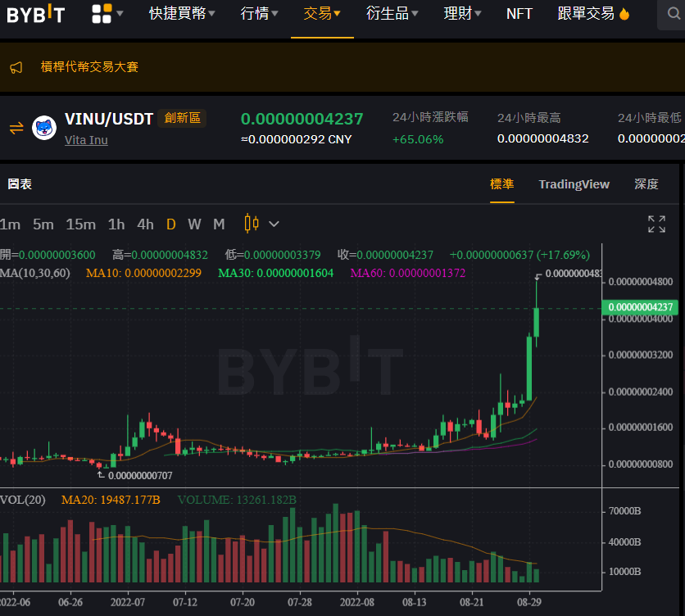
Task: Select the M monthly timeframe
Action: pyautogui.click(x=219, y=224)
